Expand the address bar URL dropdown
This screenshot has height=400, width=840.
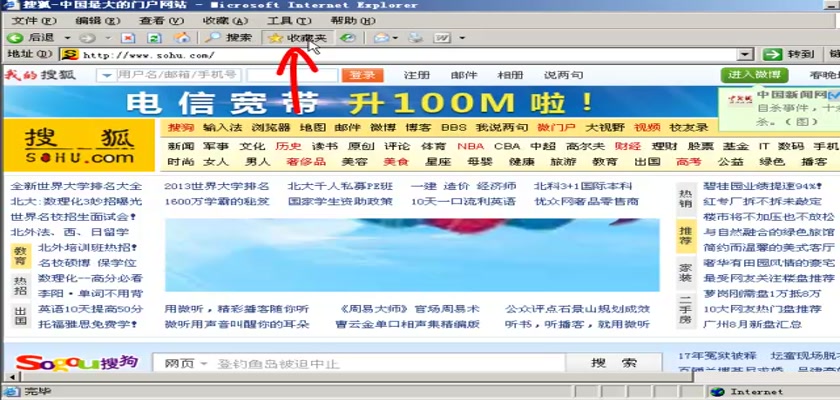[745, 55]
